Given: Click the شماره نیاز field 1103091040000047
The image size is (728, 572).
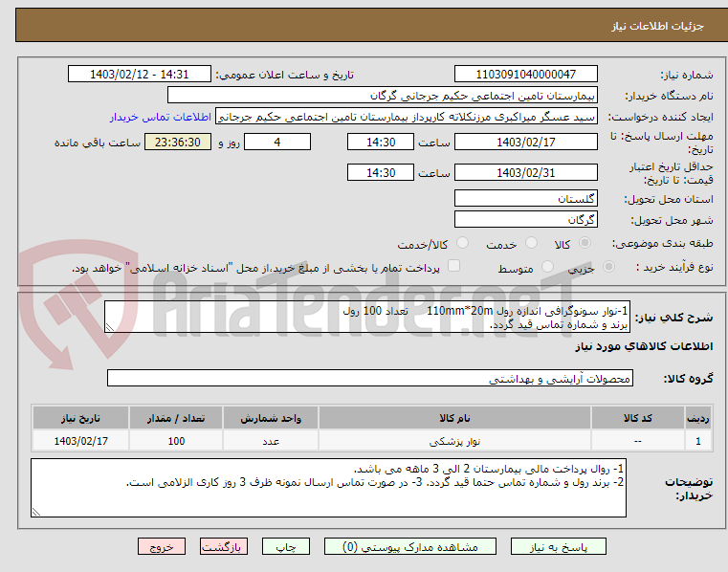Looking at the screenshot, I should pyautogui.click(x=525, y=75).
